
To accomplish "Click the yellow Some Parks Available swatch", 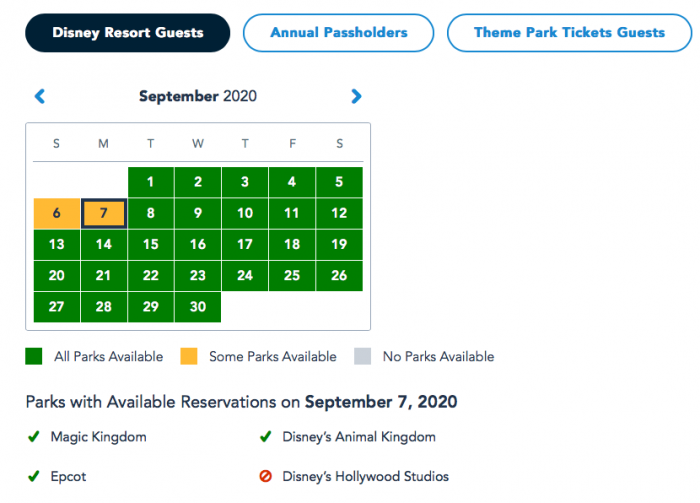I will point(190,356).
